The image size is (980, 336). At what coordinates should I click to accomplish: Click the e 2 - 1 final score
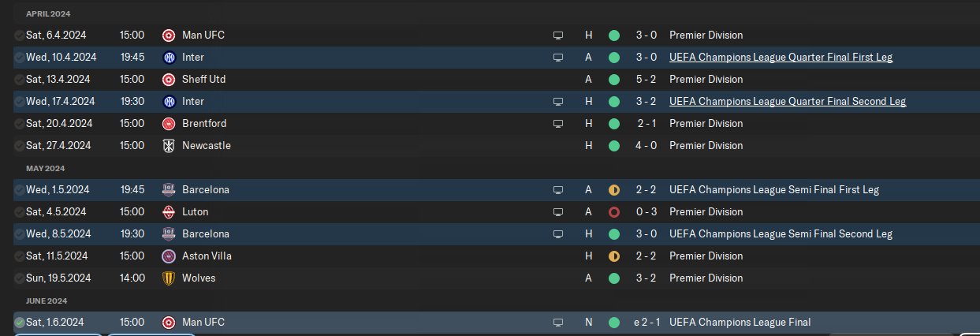pos(646,323)
